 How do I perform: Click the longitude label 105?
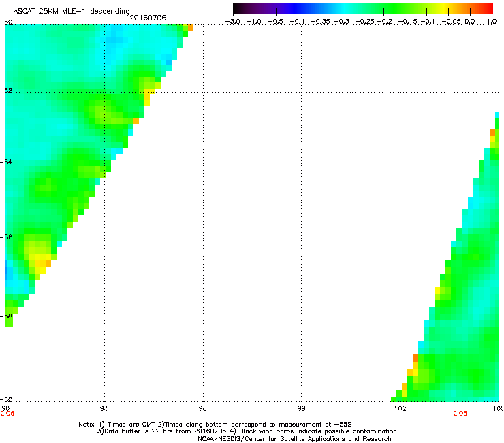[x=499, y=408]
